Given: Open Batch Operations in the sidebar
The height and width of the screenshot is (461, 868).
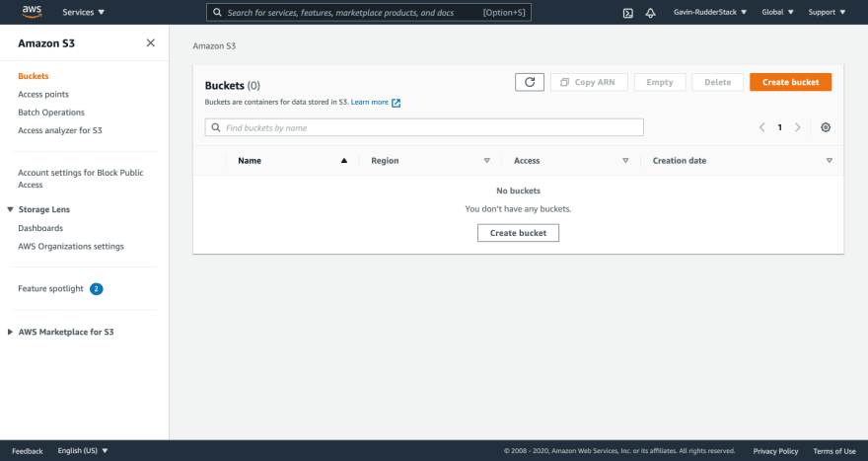Looking at the screenshot, I should (x=51, y=113).
